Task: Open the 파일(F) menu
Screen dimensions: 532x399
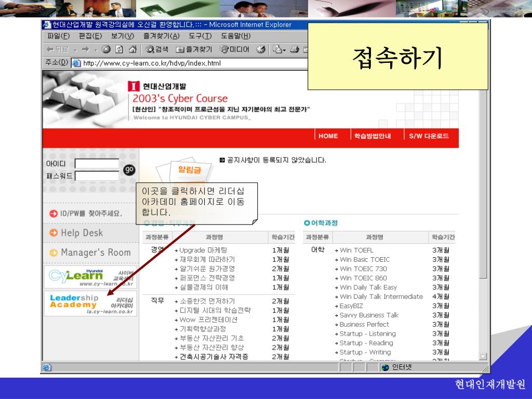Action: 58,36
